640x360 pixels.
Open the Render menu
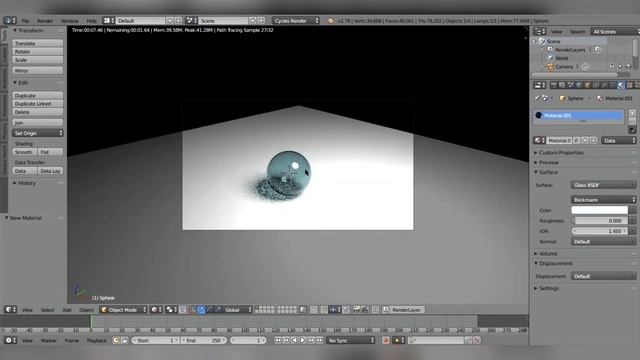[x=45, y=21]
